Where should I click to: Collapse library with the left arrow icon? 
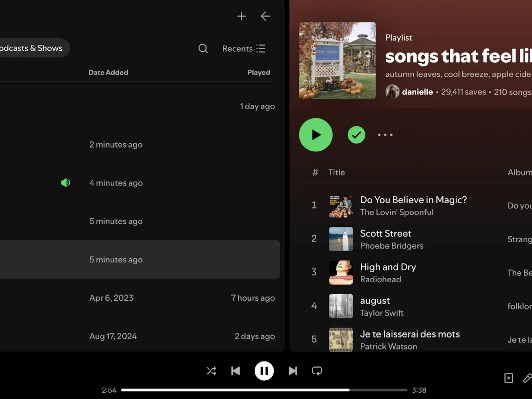[265, 16]
